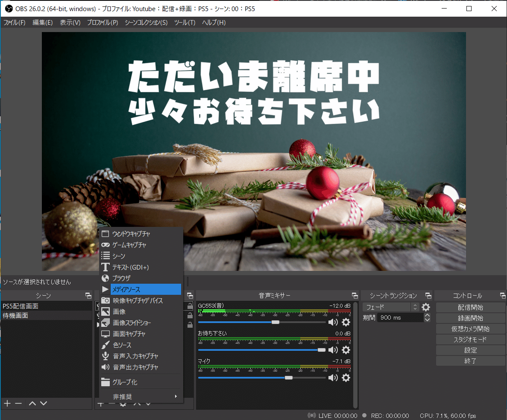This screenshot has width=507, height=420.
Task: Open Settings (設定) button
Action: [470, 350]
